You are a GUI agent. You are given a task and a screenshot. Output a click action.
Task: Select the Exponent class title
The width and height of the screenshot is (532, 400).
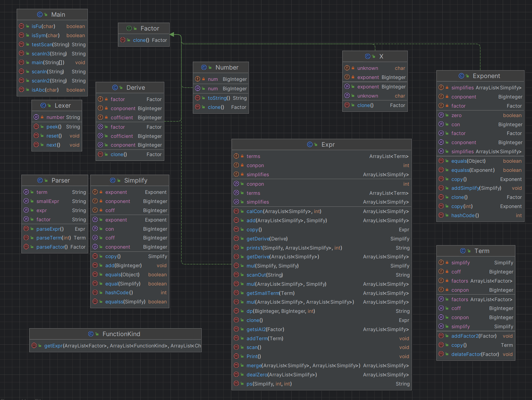point(486,76)
